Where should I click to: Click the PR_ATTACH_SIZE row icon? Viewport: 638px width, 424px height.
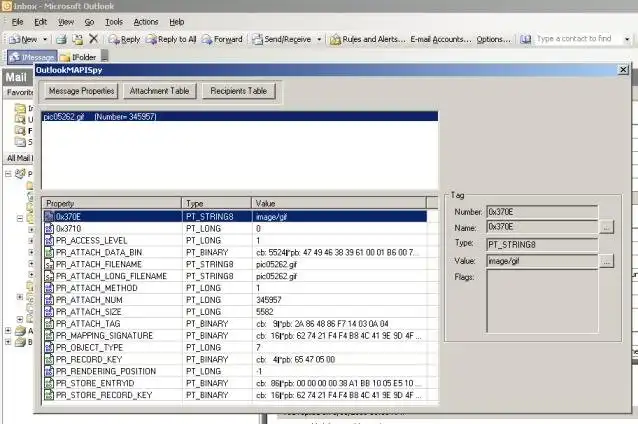coord(49,312)
